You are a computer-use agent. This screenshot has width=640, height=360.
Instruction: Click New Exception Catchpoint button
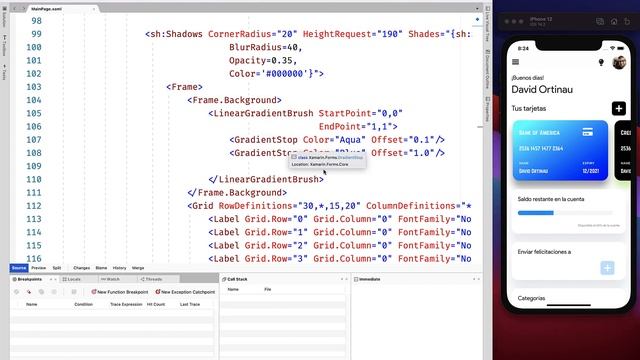pos(185,292)
